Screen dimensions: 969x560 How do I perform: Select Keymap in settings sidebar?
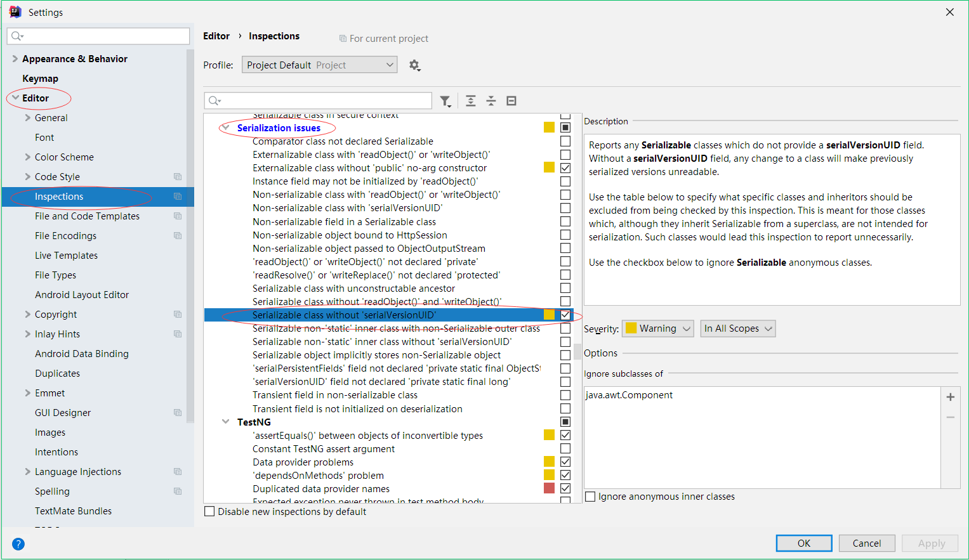click(40, 79)
